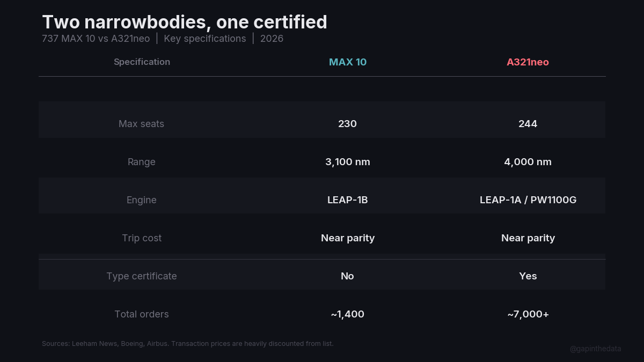The width and height of the screenshot is (644, 362).
Task: Click the 4,000 nm range value
Action: tap(528, 162)
